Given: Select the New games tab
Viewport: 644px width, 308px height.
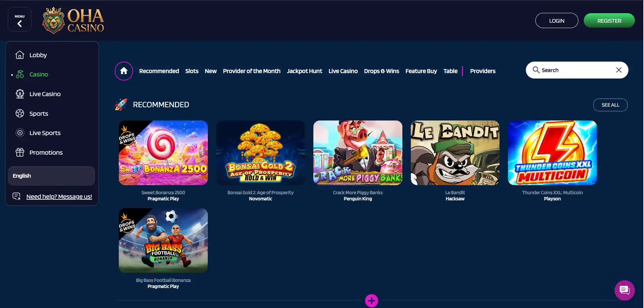Looking at the screenshot, I should (211, 71).
